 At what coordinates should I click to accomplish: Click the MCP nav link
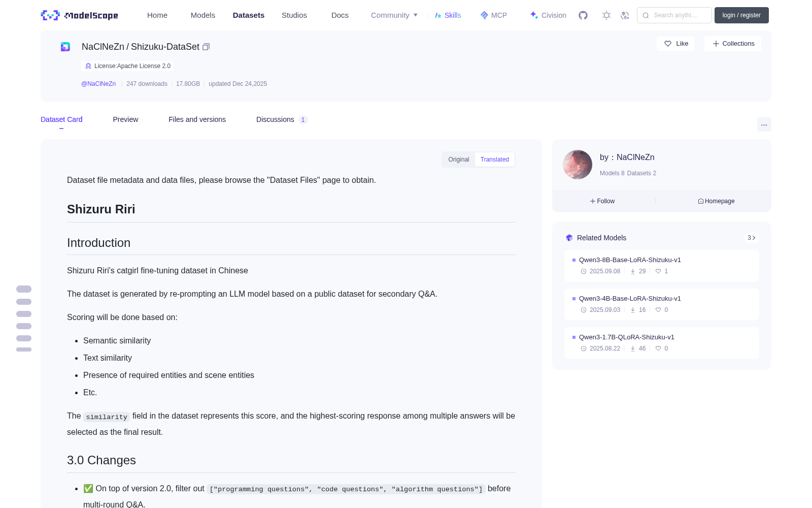(494, 15)
